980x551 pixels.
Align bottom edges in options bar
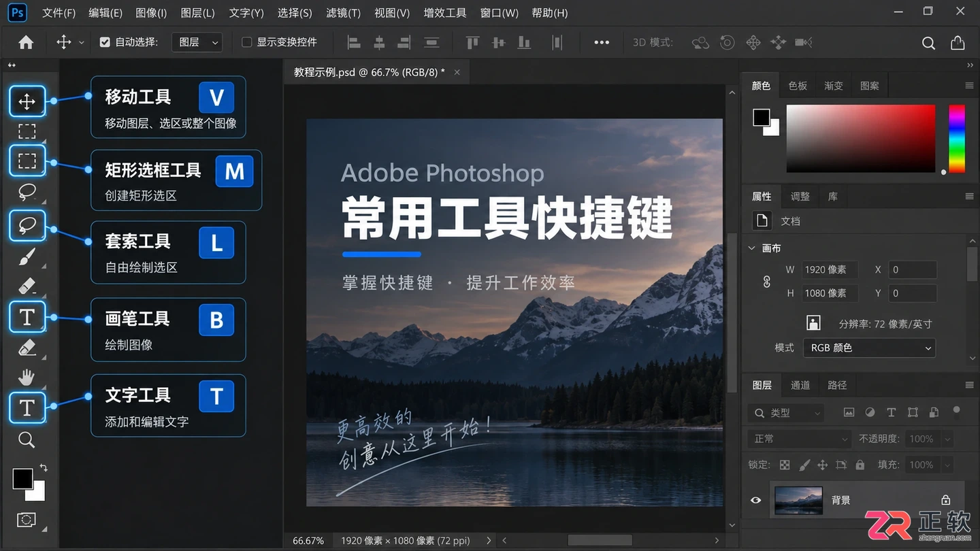[x=524, y=42]
